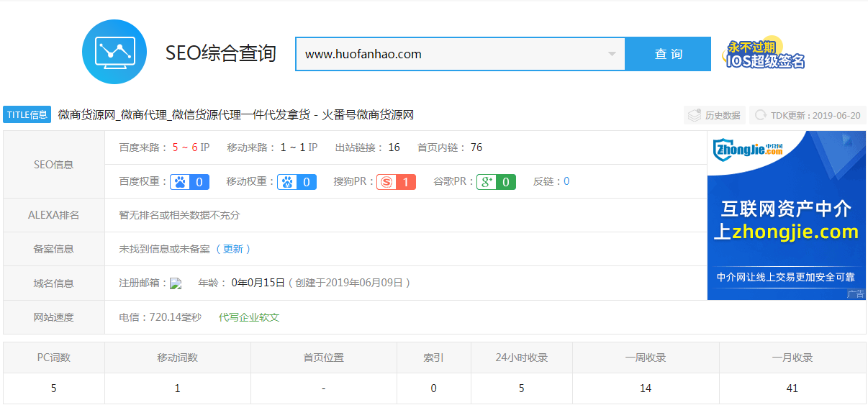The width and height of the screenshot is (868, 405).
Task: Click the 移动权重 paw icon
Action: coord(287,182)
